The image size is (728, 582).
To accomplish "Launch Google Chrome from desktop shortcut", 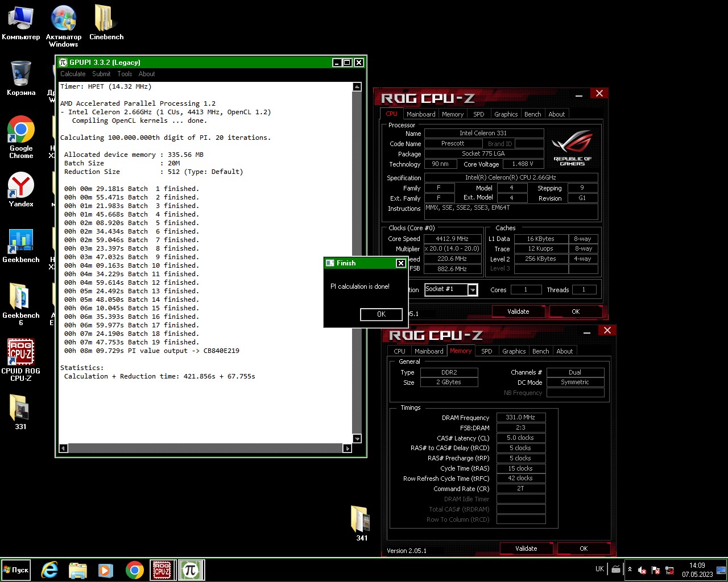I will 21,137.
